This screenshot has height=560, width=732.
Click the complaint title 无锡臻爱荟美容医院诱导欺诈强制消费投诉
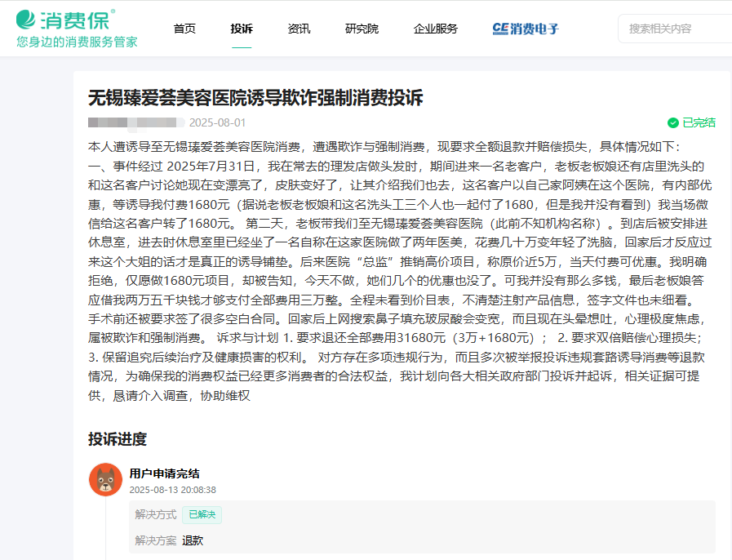255,98
